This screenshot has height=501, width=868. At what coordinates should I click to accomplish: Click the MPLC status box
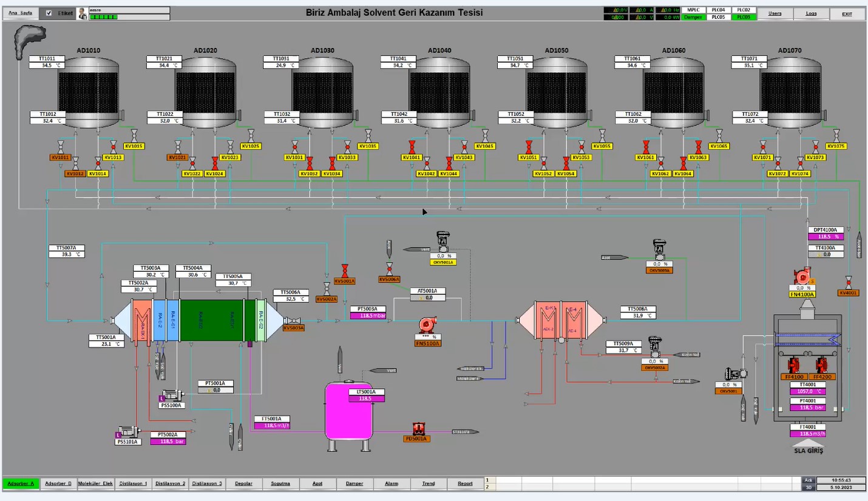[x=693, y=10]
